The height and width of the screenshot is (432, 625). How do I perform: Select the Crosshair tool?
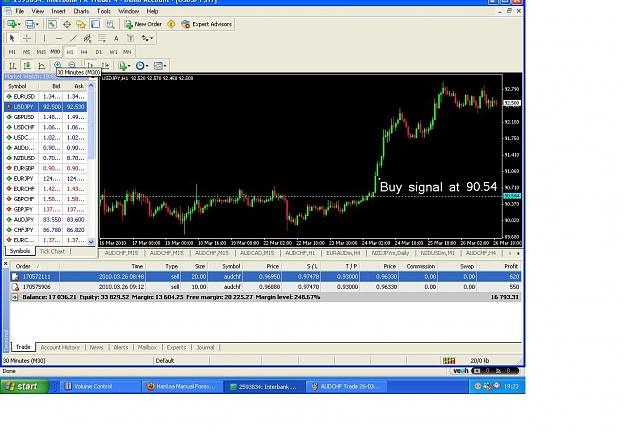27,38
